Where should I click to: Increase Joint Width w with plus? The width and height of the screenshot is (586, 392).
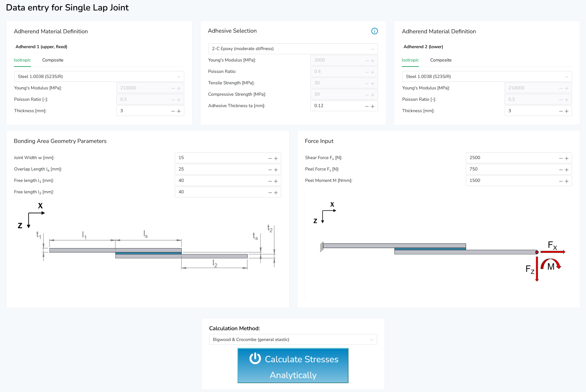276,158
